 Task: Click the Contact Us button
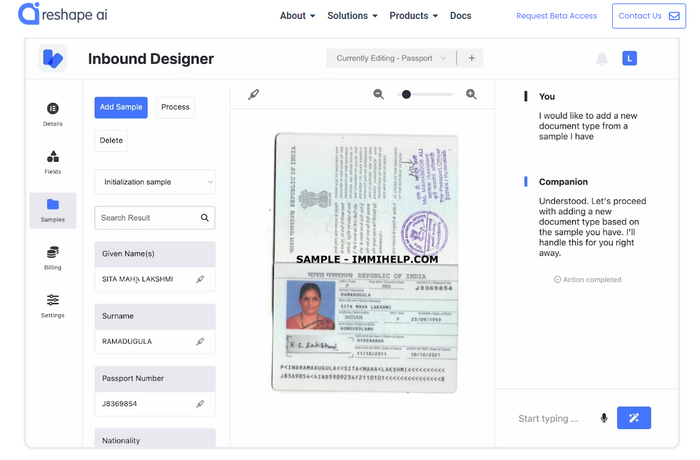pos(649,16)
